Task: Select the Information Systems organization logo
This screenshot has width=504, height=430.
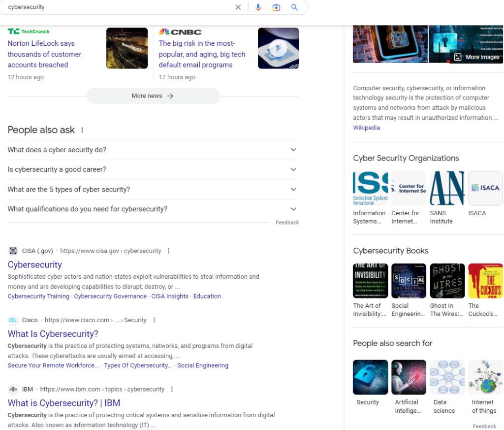Action: [370, 189]
